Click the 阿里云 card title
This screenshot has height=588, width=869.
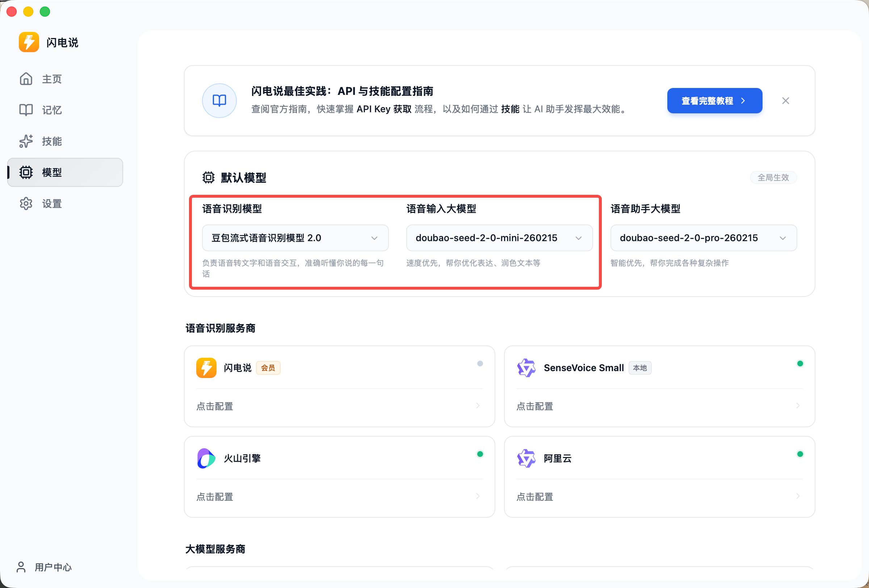point(558,458)
